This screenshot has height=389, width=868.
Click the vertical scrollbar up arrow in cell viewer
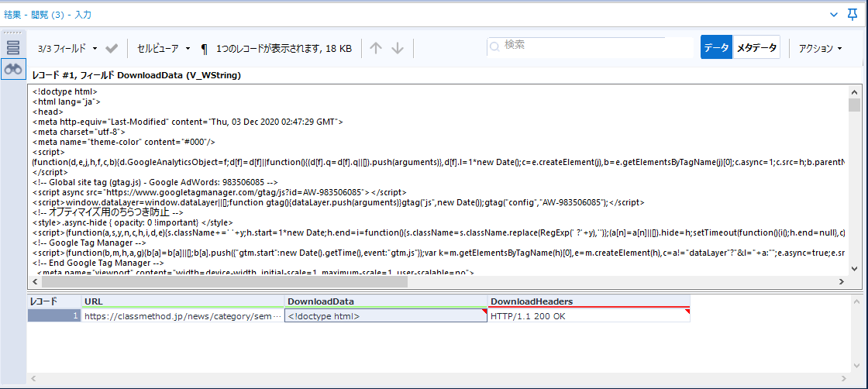click(854, 93)
